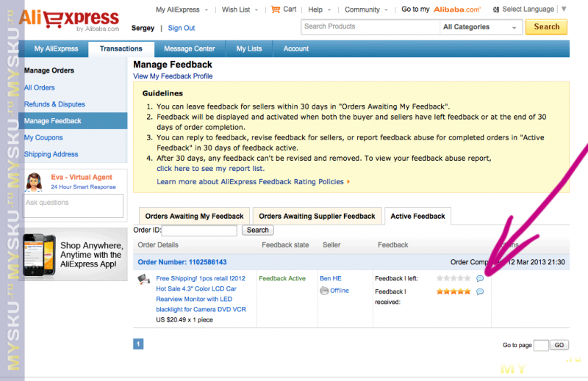Open View My Feedback Profile link

tap(173, 76)
